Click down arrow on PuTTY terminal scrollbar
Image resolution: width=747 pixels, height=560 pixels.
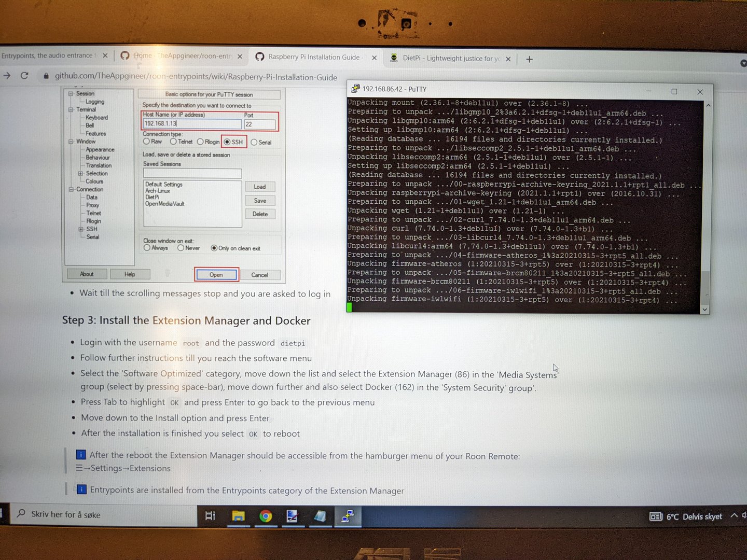point(704,309)
